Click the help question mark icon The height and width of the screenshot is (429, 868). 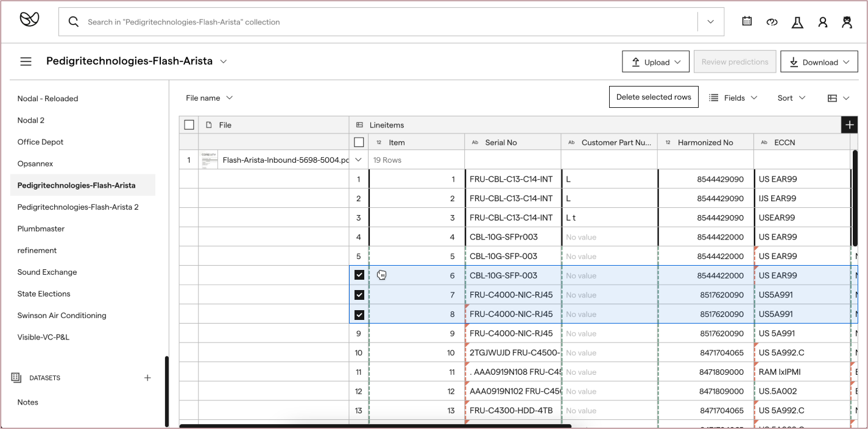(772, 21)
